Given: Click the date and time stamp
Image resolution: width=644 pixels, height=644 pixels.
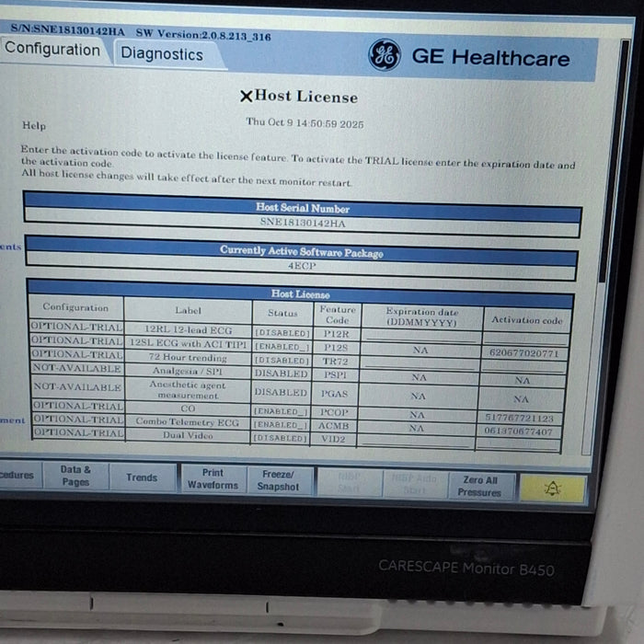Looking at the screenshot, I should (x=305, y=122).
